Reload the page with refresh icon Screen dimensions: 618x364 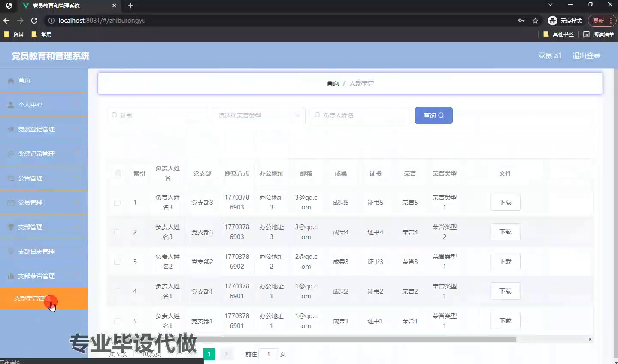(34, 21)
